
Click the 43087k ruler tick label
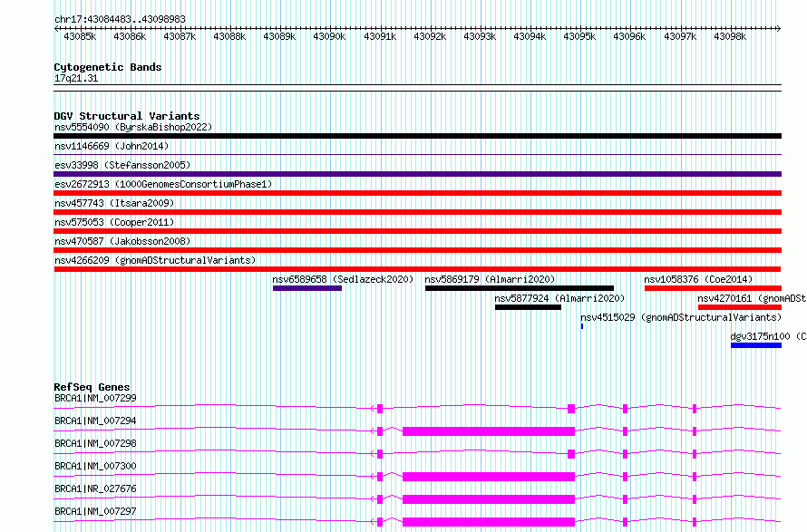[180, 36]
